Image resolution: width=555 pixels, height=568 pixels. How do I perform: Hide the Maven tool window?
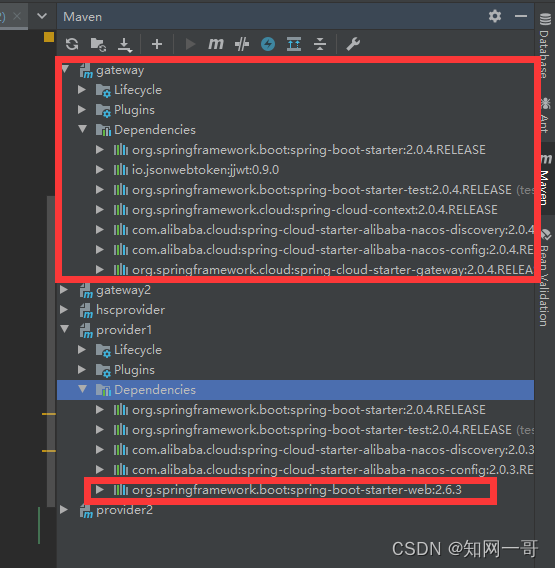[521, 16]
